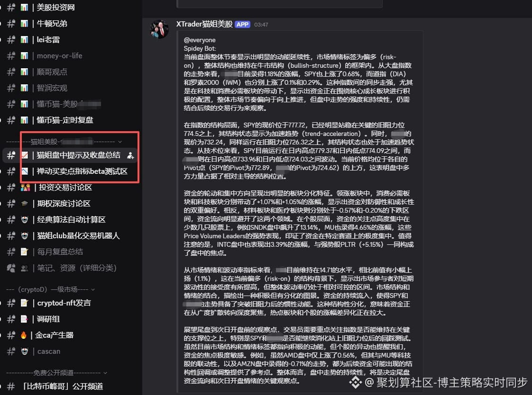Click the hashtag icon beside 牛顿兄弟
This screenshot has height=395, width=532.
[x=11, y=23]
